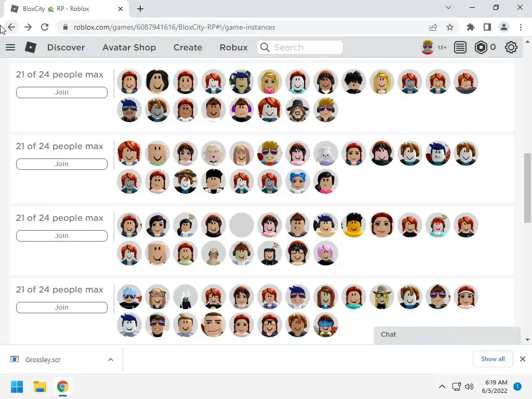Open the Discover menu item
The image size is (532, 399).
[x=66, y=47]
